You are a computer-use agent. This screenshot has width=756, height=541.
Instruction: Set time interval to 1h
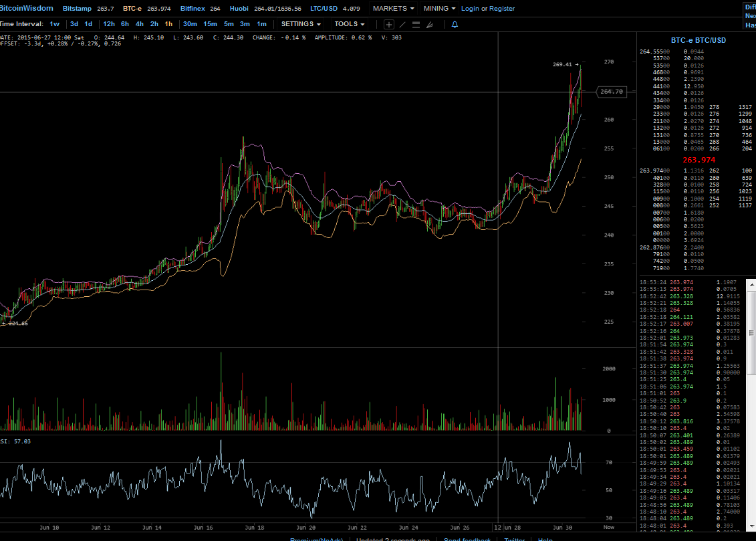[x=168, y=23]
